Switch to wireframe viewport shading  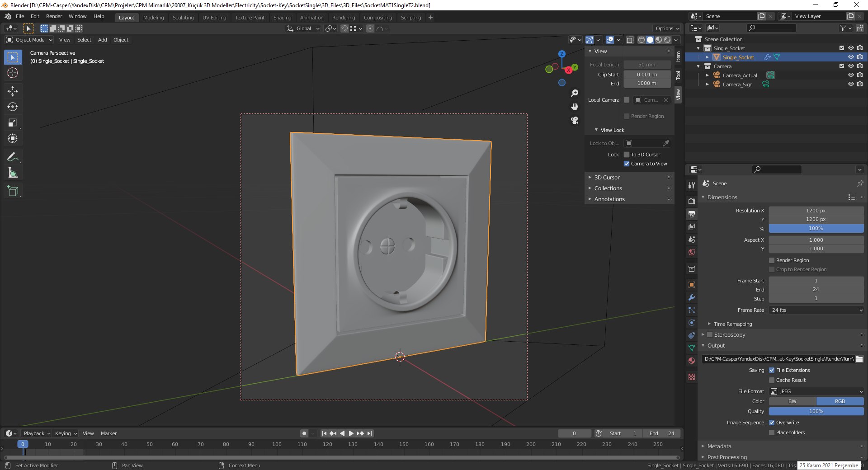pos(642,40)
